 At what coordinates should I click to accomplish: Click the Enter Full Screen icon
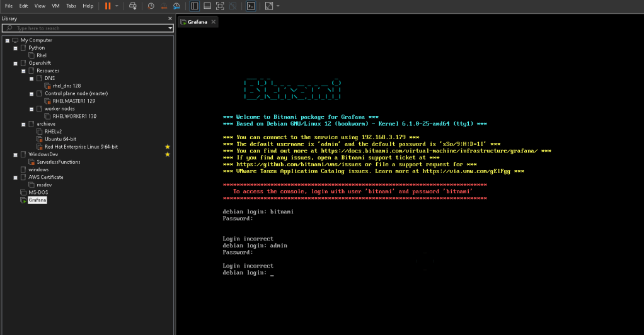click(220, 6)
